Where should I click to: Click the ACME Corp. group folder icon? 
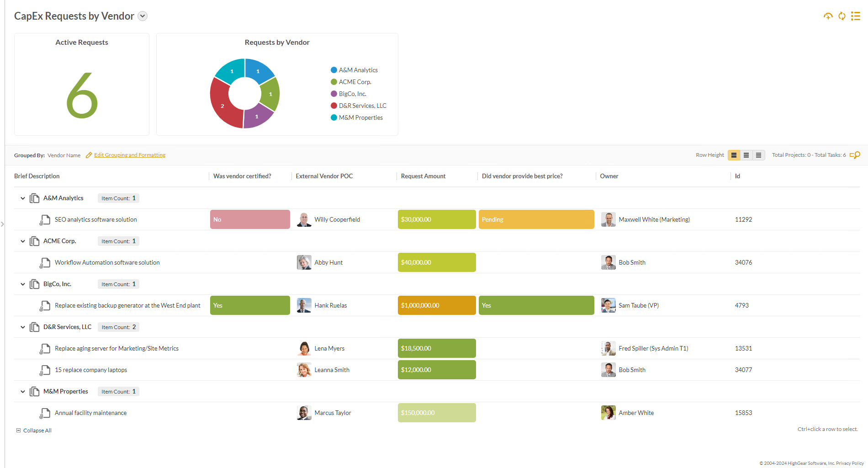coord(34,241)
